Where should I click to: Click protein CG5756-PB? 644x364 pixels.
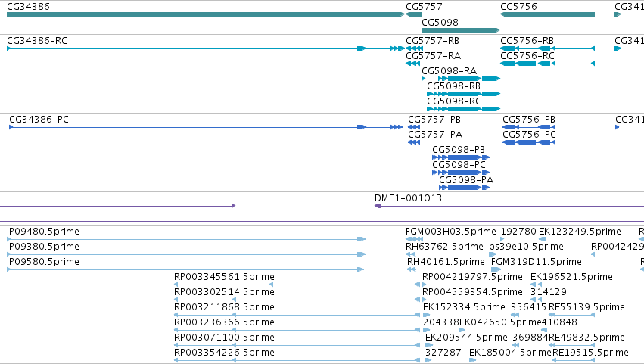pos(529,120)
